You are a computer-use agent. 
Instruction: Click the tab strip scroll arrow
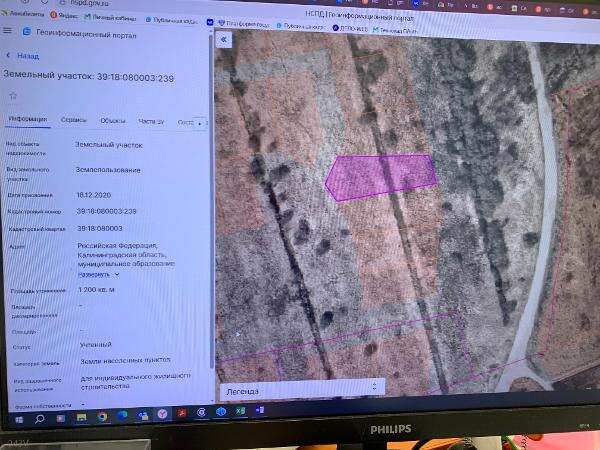[x=199, y=123]
